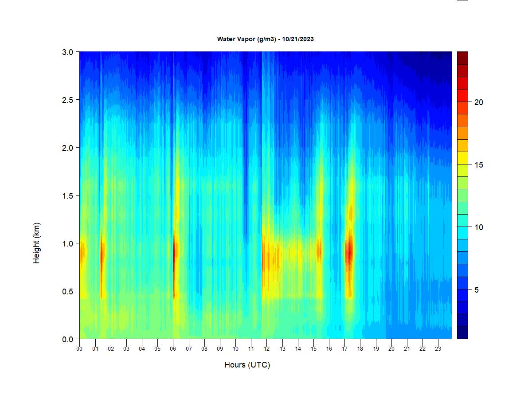Select the 06 hour tick label
Image resolution: width=532 pixels, height=399 pixels.
click(x=173, y=348)
